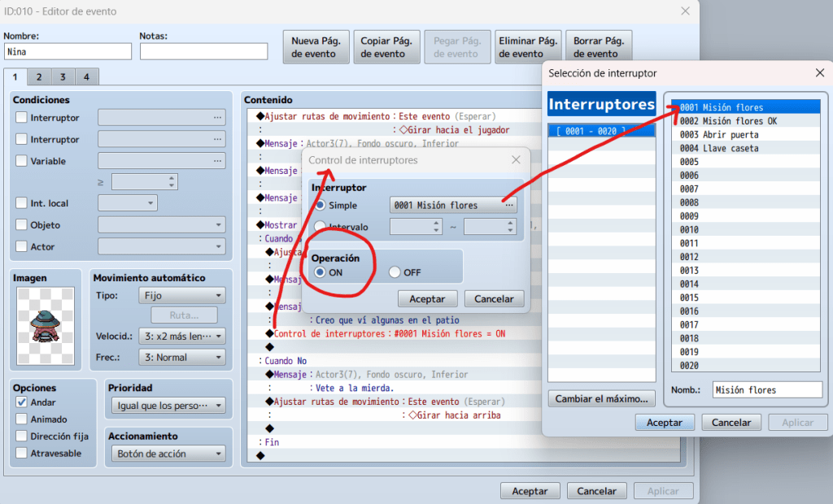Open the Tipo movement dropdown
833x504 pixels.
[182, 296]
